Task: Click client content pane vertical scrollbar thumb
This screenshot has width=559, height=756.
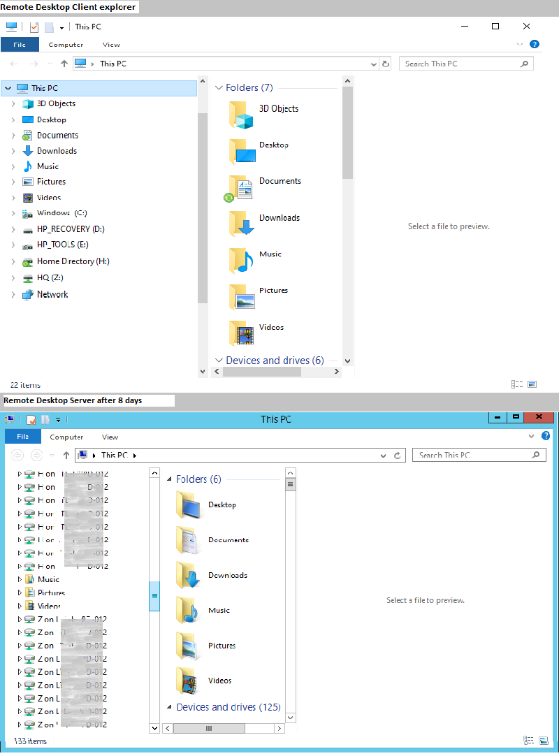Action: tap(347, 133)
